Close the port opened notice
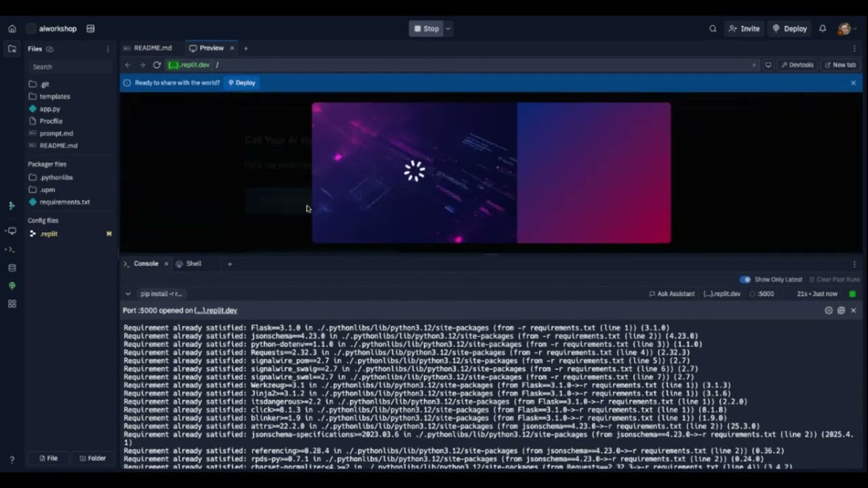This screenshot has height=488, width=868. 853,310
